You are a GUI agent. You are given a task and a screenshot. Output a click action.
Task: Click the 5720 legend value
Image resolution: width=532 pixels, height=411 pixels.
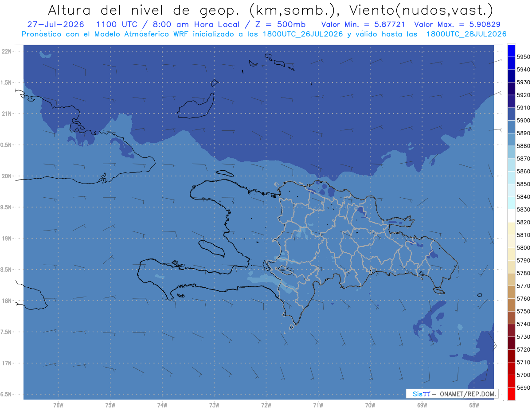point(523,349)
